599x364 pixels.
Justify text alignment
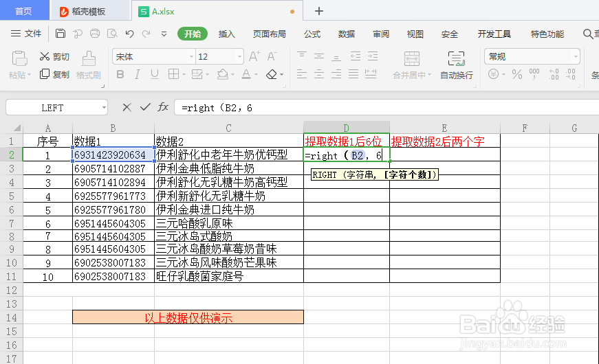pos(353,73)
